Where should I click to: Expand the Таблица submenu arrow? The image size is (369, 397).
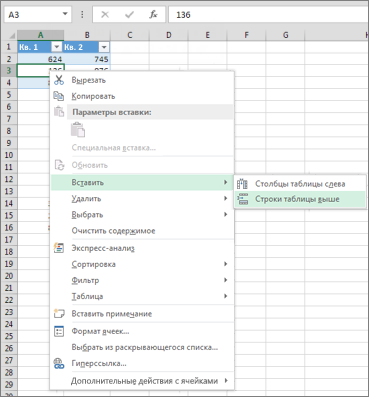click(x=226, y=296)
